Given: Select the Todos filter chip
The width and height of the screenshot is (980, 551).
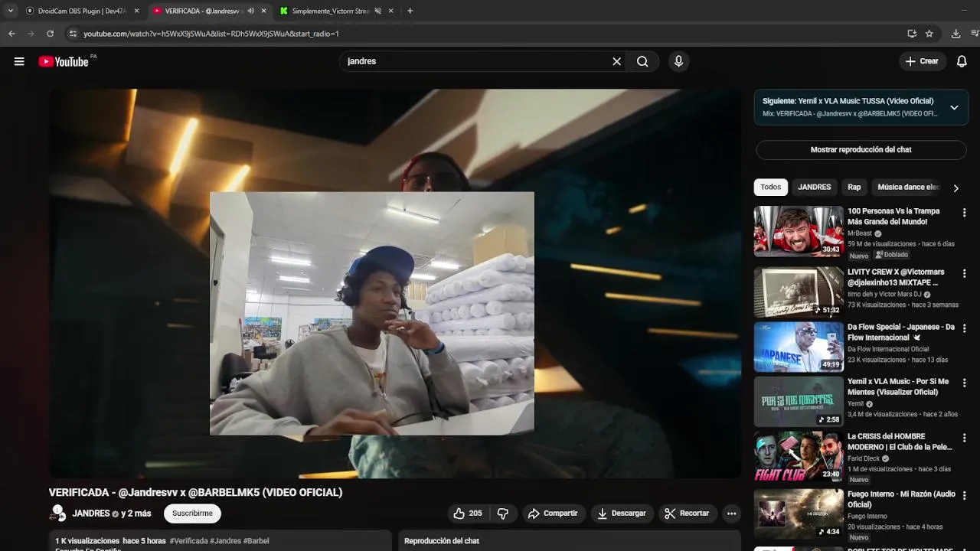Looking at the screenshot, I should point(771,187).
